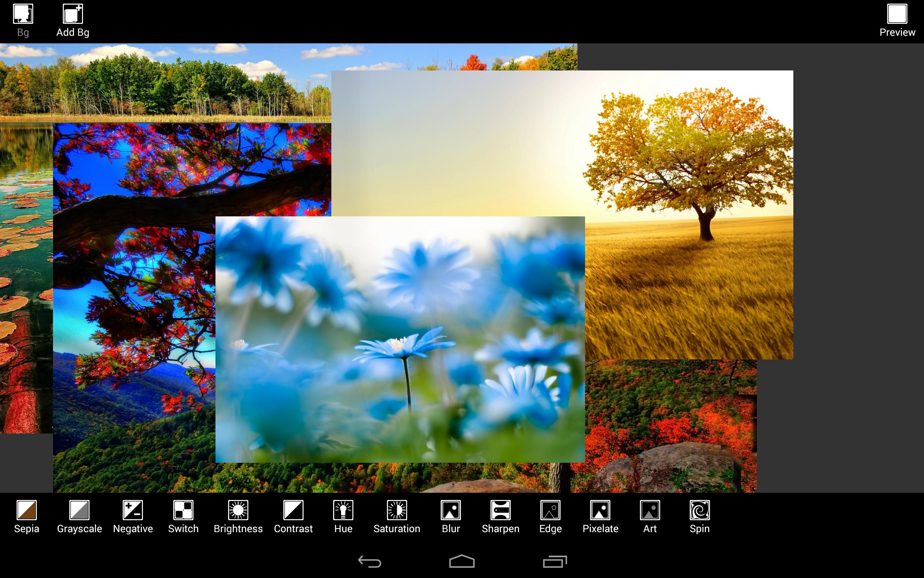Select the blue flowers photo
This screenshot has height=578, width=924.
[x=400, y=340]
